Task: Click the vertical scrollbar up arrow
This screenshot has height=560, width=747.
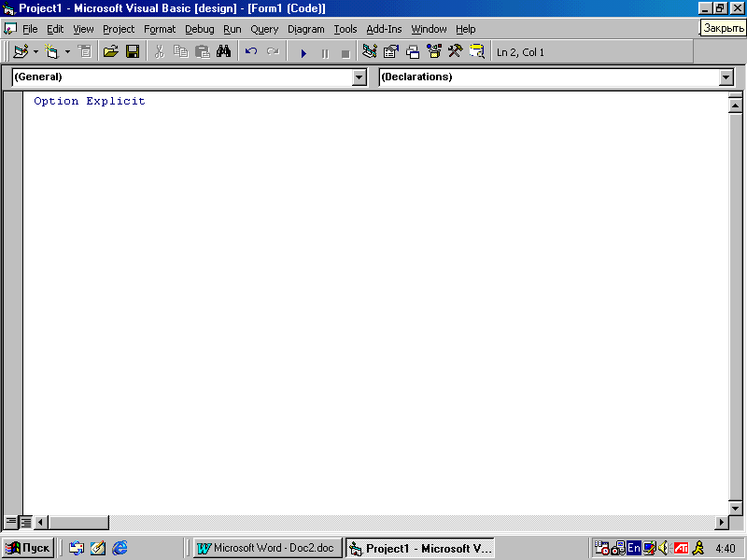Action: coord(736,105)
